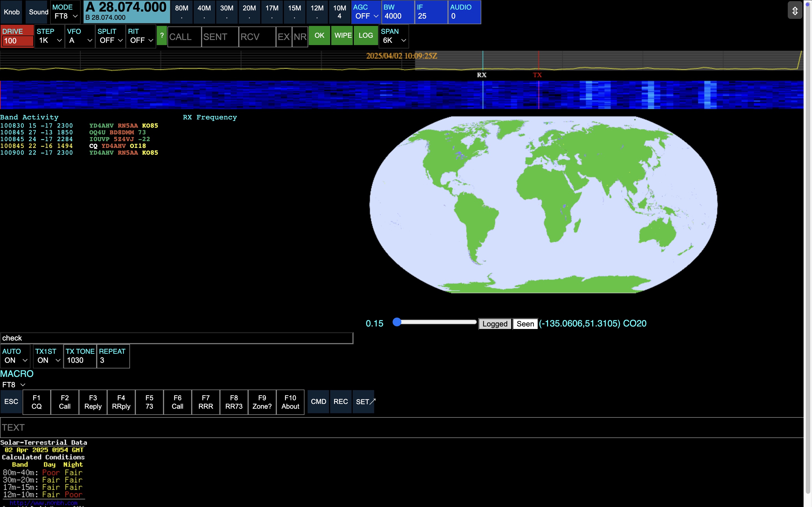Send CQ using the F1 macro button
812x507 pixels.
[37, 402]
